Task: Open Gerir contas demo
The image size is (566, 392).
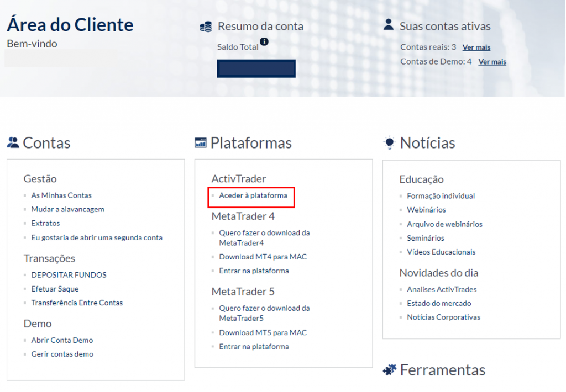Action: point(62,354)
